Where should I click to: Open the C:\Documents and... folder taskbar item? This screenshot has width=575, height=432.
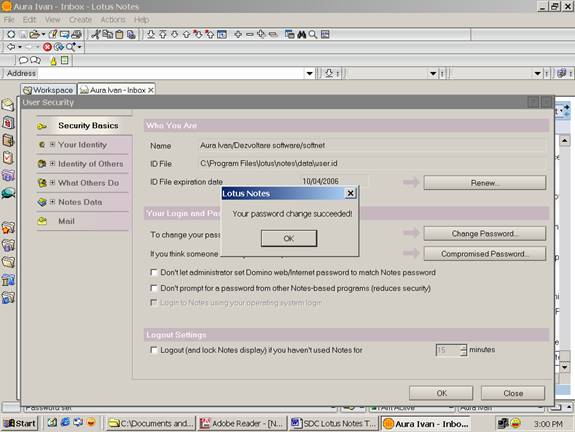point(151,424)
